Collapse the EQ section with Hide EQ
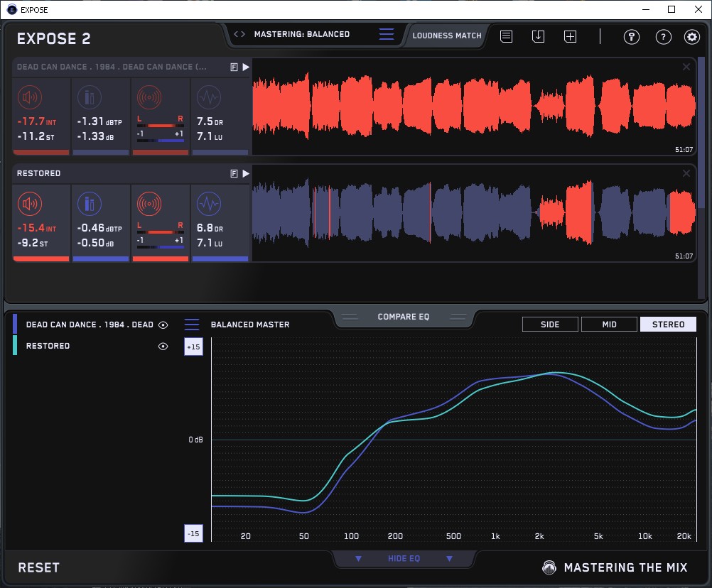 [404, 558]
